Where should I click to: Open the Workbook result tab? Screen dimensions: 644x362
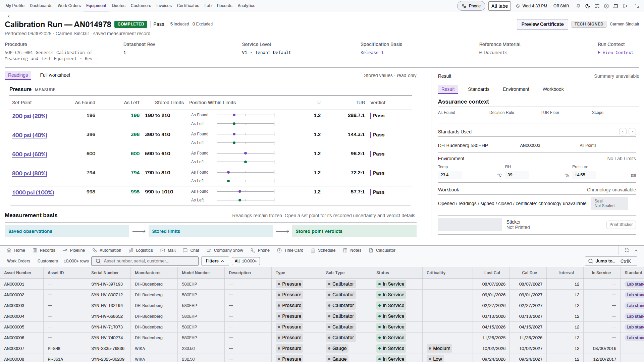point(553,89)
